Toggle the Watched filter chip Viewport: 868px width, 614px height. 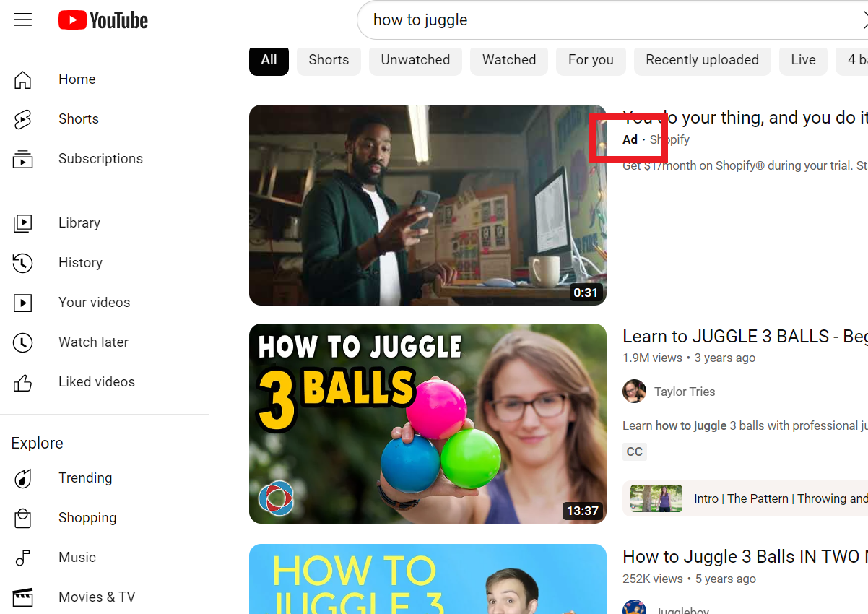coord(509,60)
